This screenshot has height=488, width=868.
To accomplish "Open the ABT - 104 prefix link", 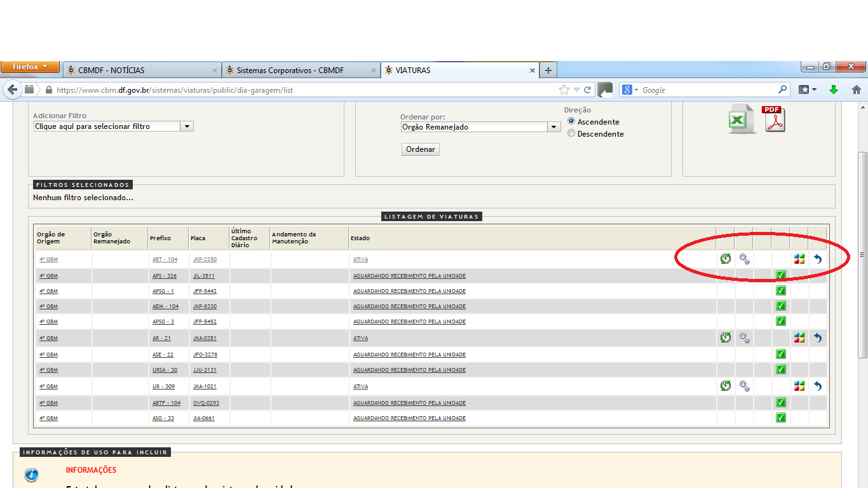I will pos(165,259).
